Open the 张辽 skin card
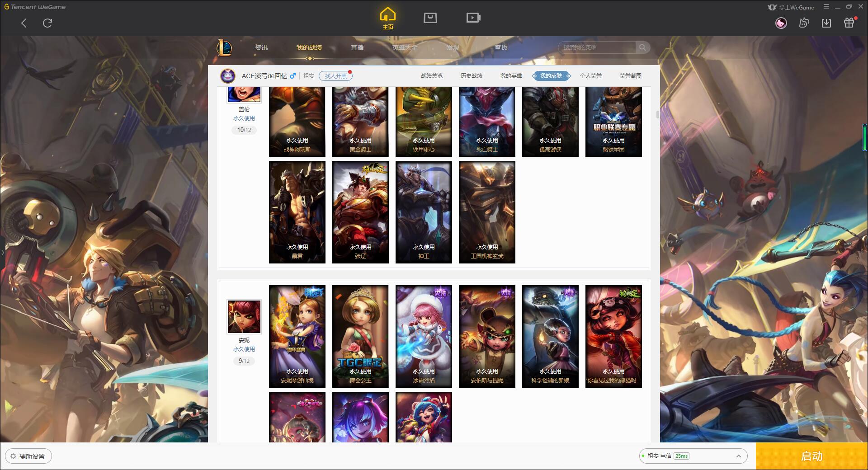Image resolution: width=868 pixels, height=470 pixels. 360,212
